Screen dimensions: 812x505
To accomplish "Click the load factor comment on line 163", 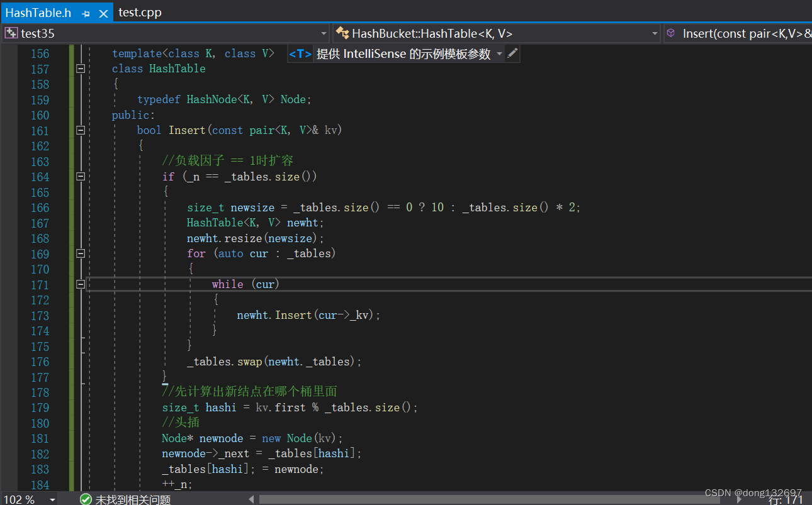I will (228, 161).
